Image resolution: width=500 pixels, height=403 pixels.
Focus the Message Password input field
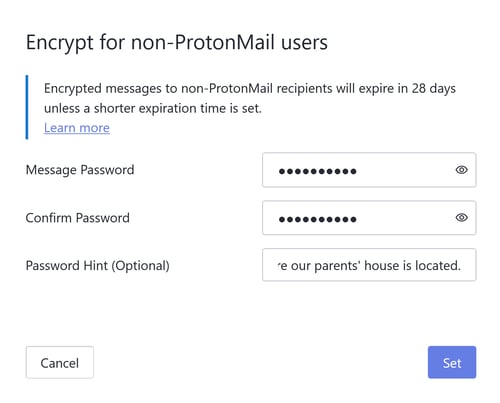[x=369, y=170]
